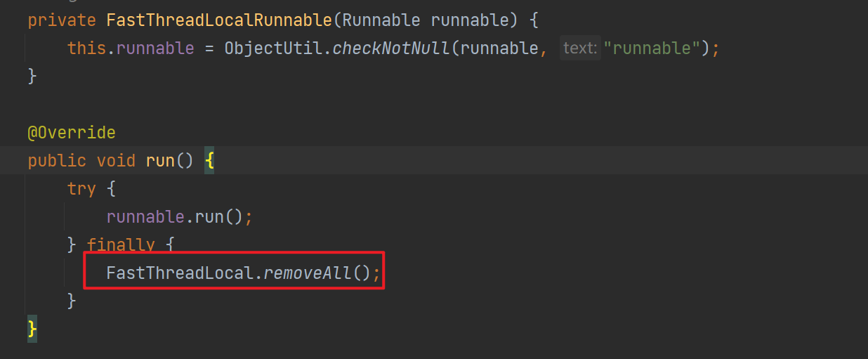Click the @Override annotation
This screenshot has width=868, height=359.
click(x=72, y=132)
